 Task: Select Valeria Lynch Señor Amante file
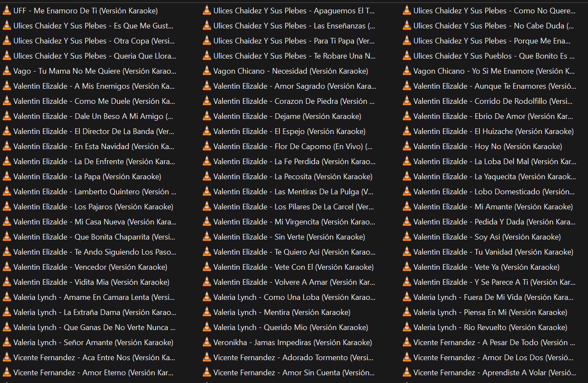pos(93,343)
